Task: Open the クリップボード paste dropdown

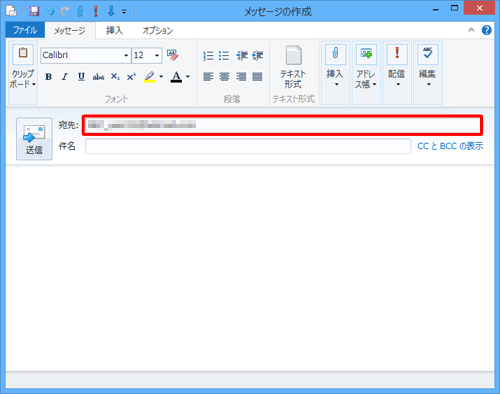Action: pyautogui.click(x=23, y=79)
